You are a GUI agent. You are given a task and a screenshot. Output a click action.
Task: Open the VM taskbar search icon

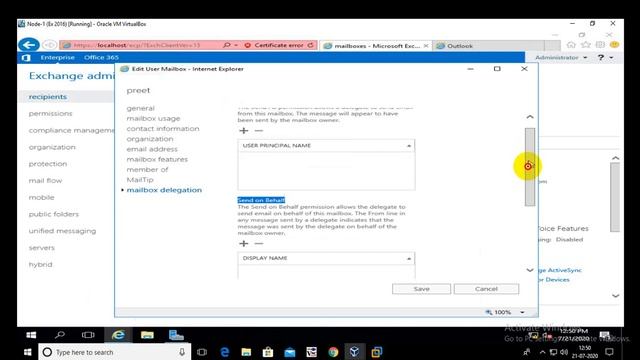point(60,335)
